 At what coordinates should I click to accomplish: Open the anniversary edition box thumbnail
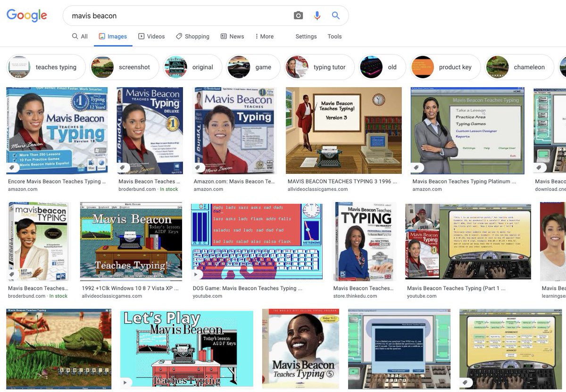[38, 242]
